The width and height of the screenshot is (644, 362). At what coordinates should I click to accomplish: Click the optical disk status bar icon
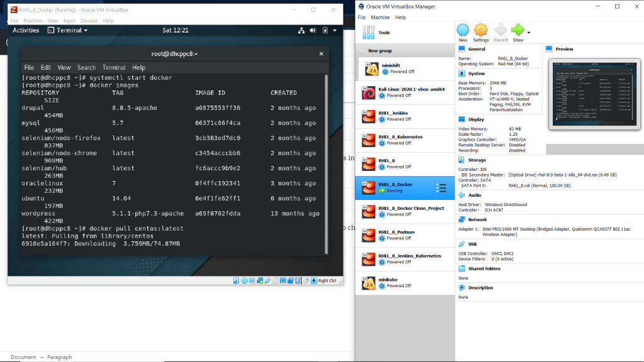245,280
